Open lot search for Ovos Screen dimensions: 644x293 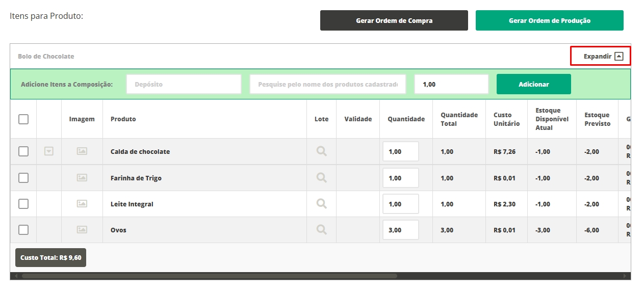[321, 230]
